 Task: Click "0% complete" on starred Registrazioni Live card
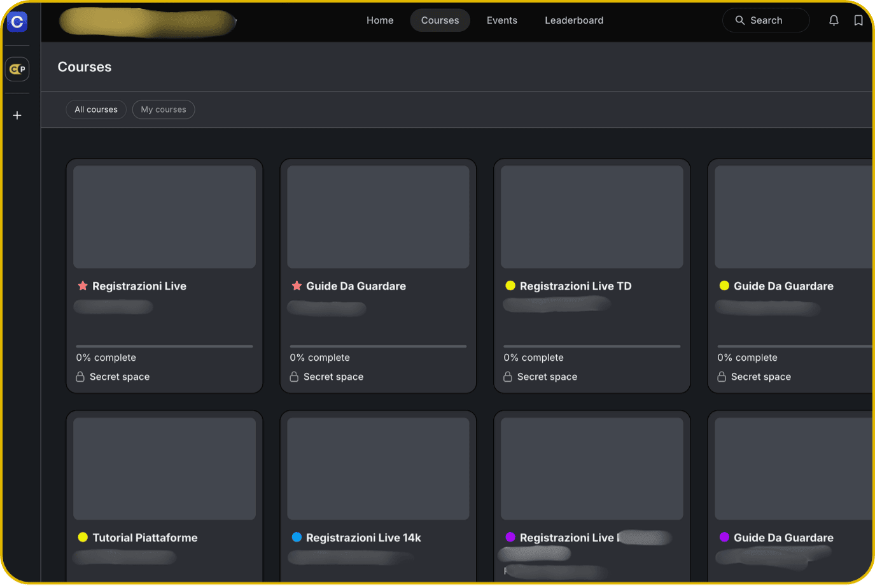(x=106, y=358)
